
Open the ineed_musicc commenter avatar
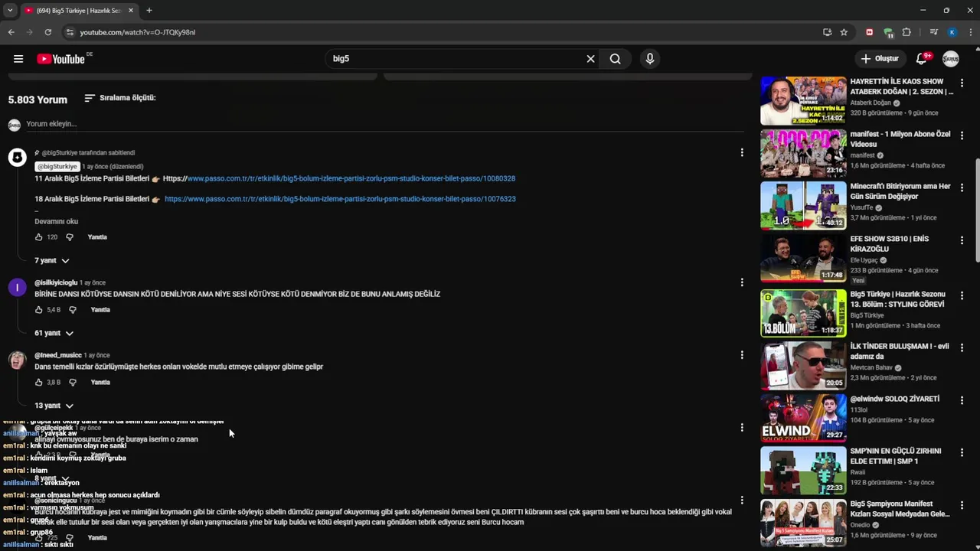(17, 360)
